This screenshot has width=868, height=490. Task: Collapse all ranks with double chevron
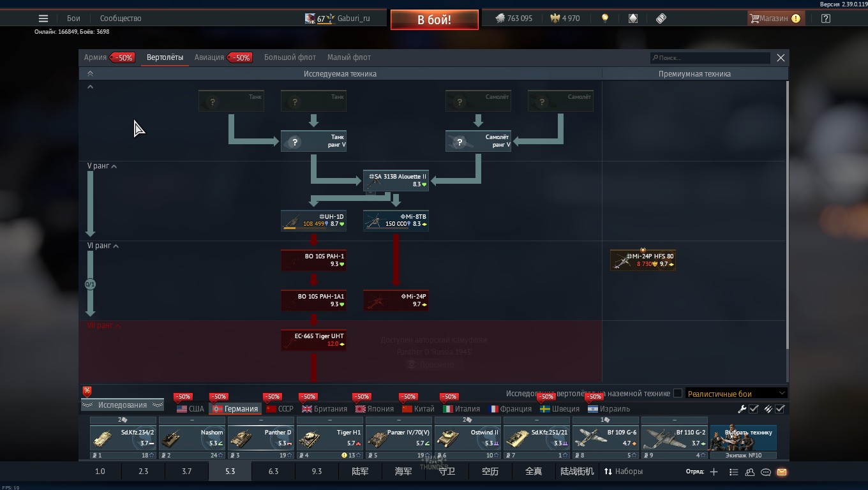click(90, 74)
